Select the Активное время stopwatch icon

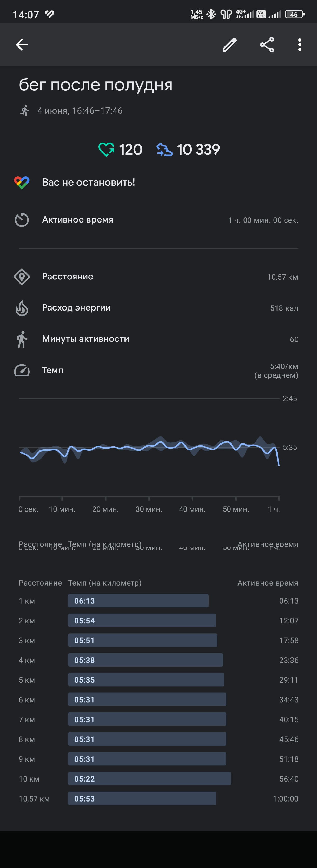click(x=22, y=220)
